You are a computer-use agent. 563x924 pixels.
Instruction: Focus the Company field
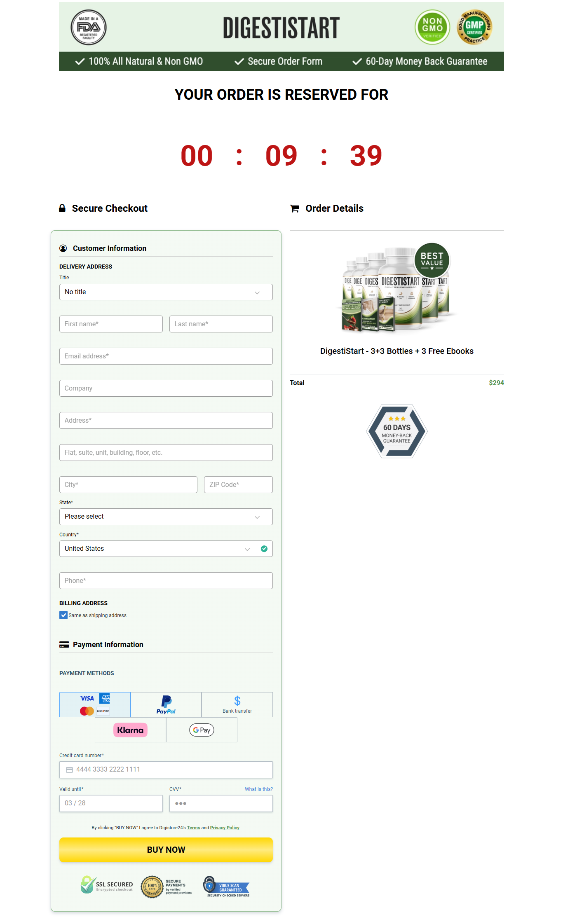pyautogui.click(x=166, y=388)
